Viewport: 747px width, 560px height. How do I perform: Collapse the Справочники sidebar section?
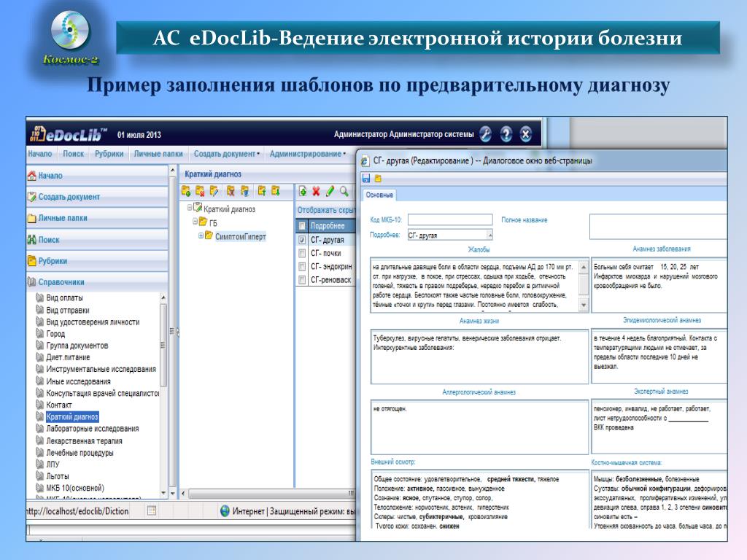click(x=97, y=282)
